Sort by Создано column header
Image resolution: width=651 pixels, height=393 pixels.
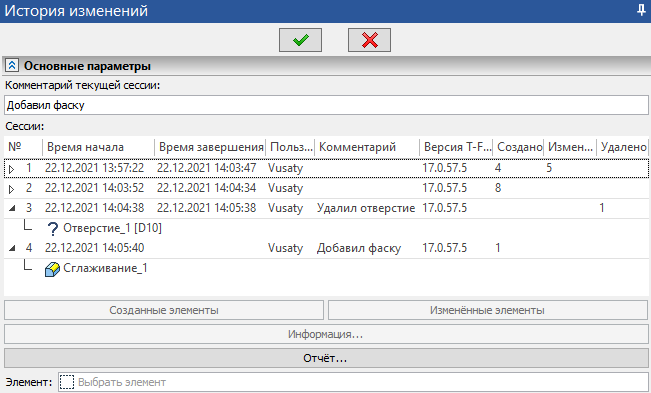519,147
